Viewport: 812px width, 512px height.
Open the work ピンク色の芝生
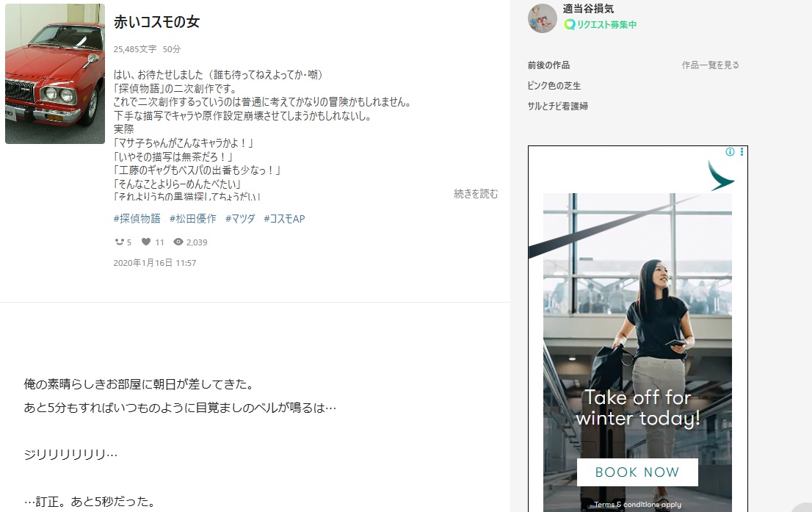[x=554, y=85]
